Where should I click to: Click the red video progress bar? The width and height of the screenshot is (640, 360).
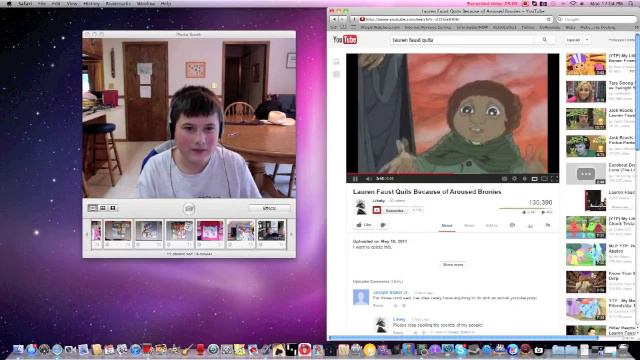[400, 174]
